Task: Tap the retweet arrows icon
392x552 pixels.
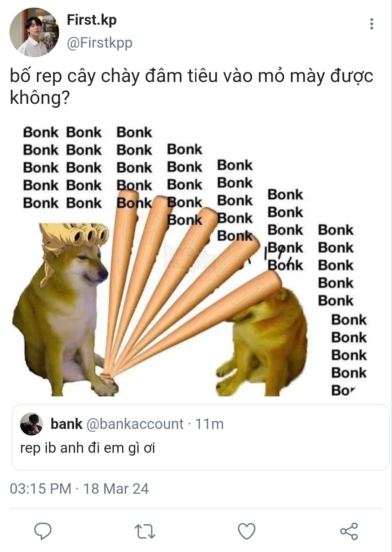Action: (x=145, y=531)
